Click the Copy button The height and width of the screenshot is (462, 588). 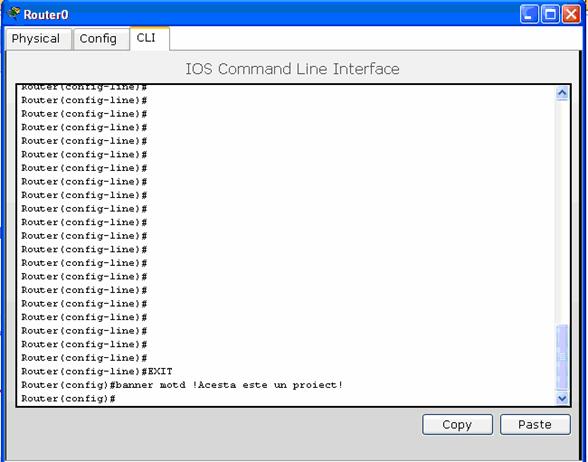pos(457,424)
